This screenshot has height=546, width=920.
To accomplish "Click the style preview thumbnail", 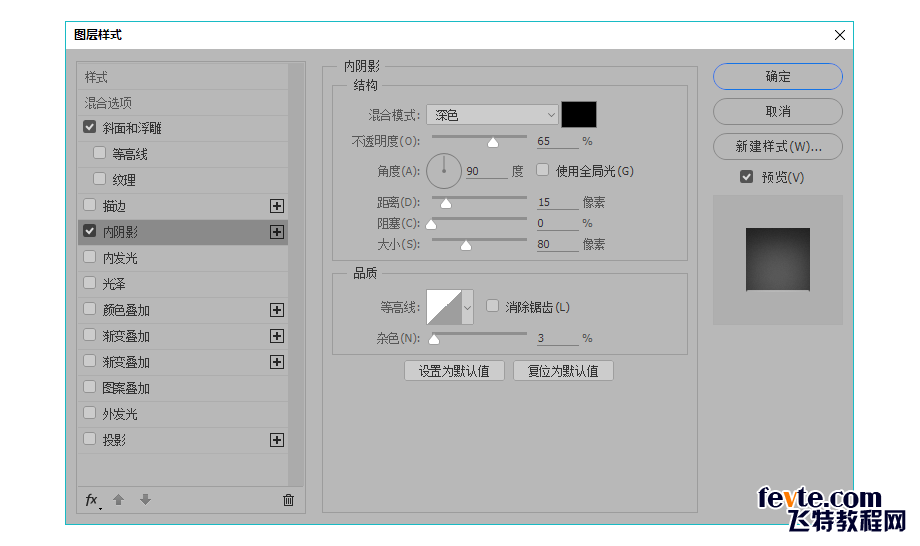I will coord(778,260).
